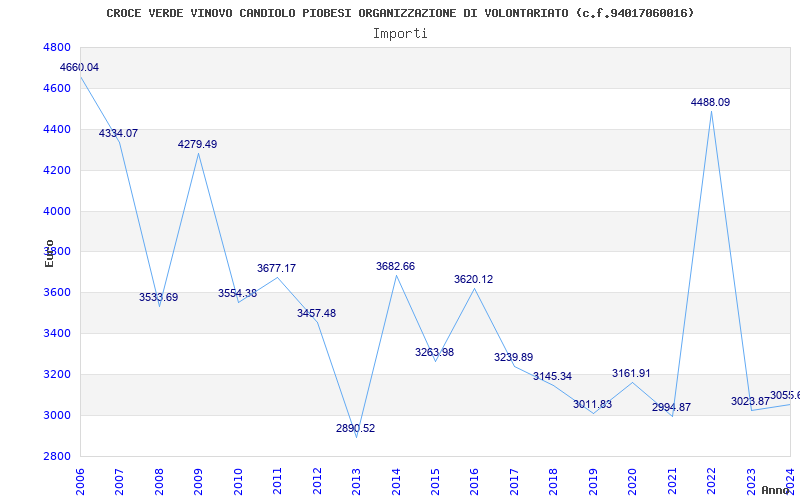Click the 2890.52 minimum value label
The width and height of the screenshot is (800, 500).
(x=356, y=429)
